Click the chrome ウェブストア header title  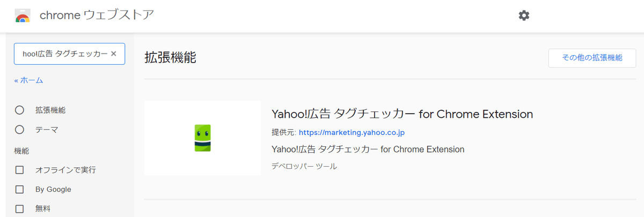pos(97,16)
